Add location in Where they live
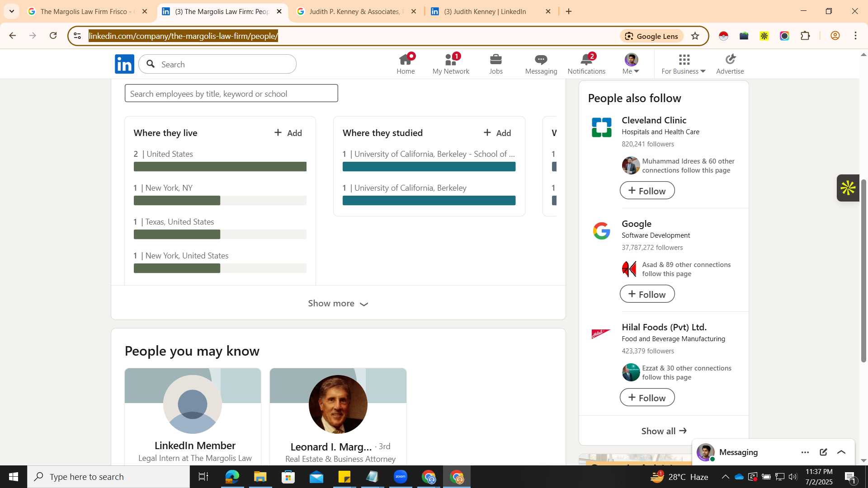This screenshot has height=488, width=868. point(288,133)
